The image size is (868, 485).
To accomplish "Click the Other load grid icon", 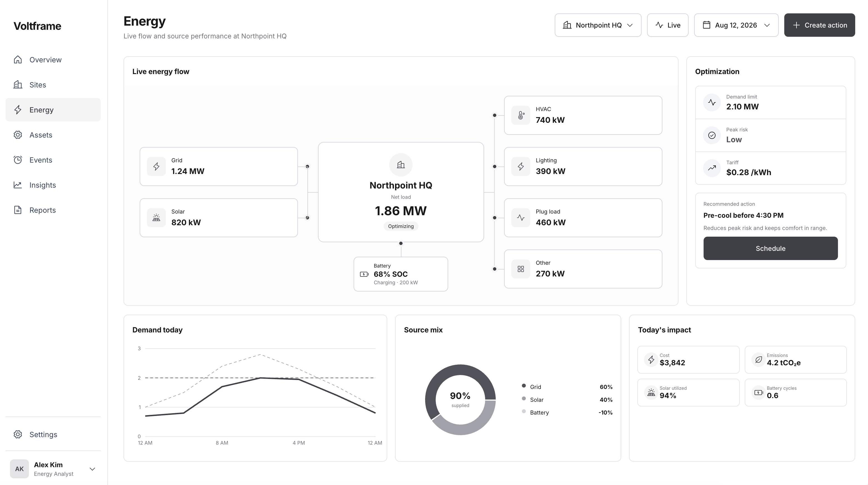I will pos(521,269).
